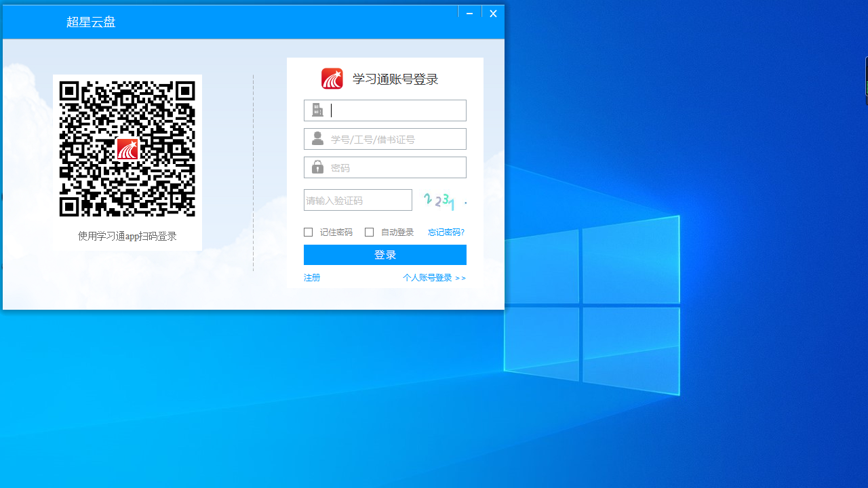Refresh the captcha image

pos(444,201)
